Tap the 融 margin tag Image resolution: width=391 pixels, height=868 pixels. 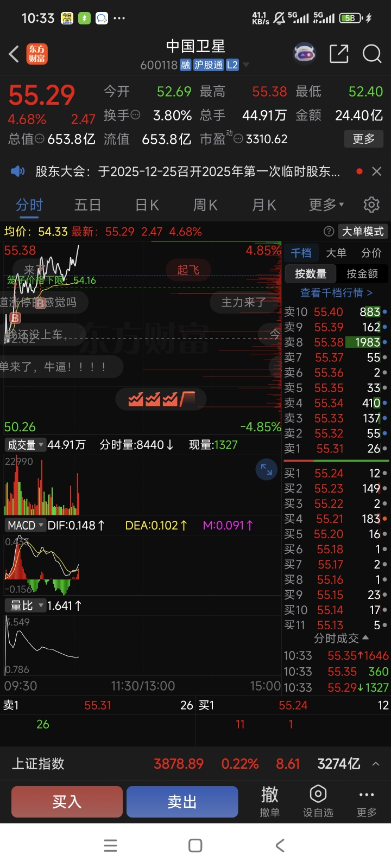click(186, 65)
